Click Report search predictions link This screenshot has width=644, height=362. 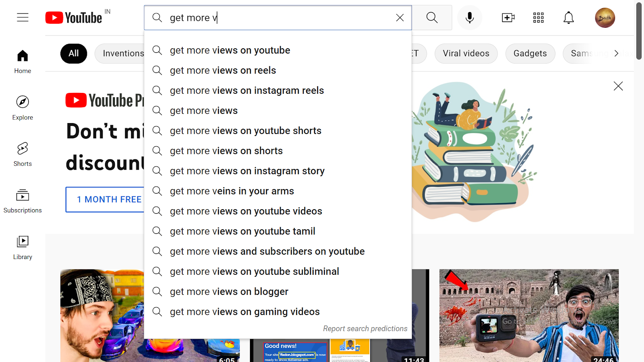[x=365, y=329]
